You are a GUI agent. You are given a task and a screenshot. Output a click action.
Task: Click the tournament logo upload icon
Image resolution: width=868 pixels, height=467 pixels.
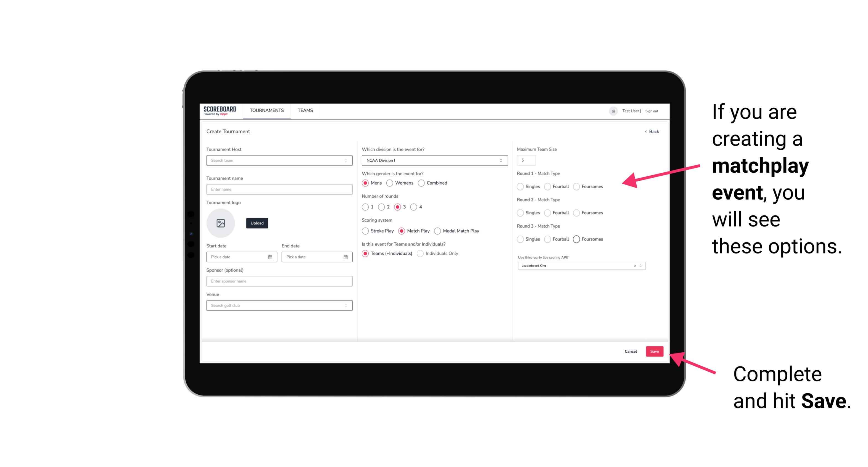coord(221,223)
